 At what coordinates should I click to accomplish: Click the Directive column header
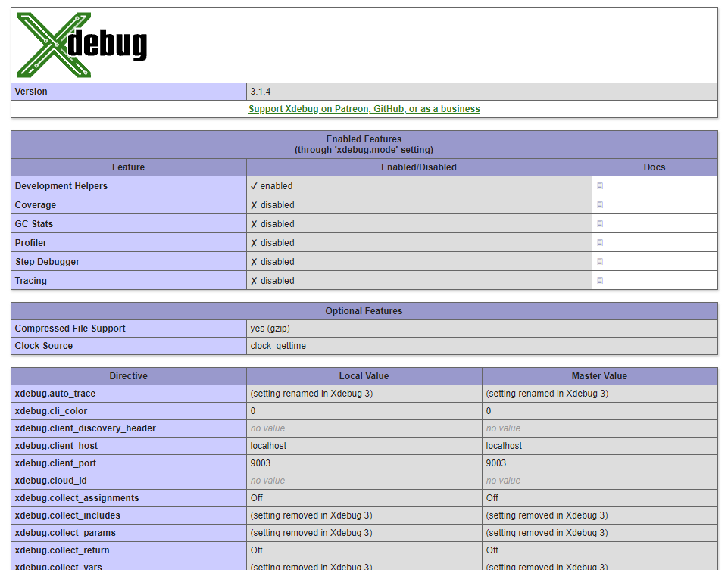tap(128, 376)
